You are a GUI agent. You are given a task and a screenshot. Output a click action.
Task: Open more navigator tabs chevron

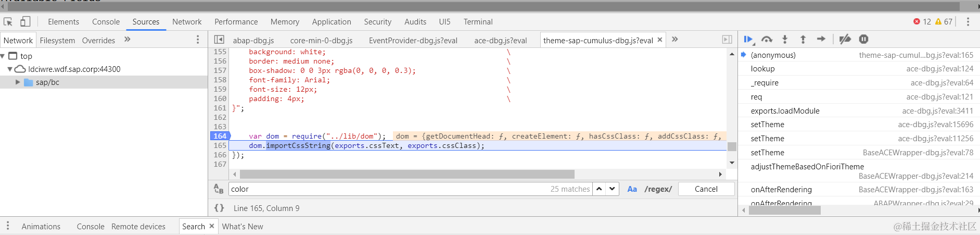(128, 40)
